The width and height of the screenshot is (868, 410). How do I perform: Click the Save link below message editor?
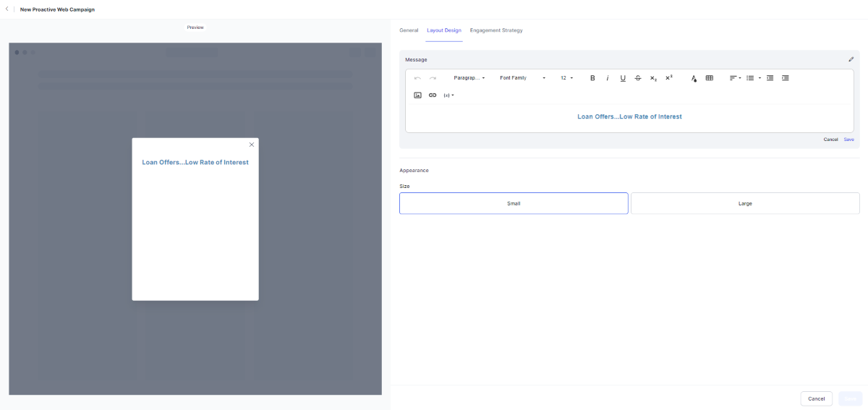click(848, 140)
